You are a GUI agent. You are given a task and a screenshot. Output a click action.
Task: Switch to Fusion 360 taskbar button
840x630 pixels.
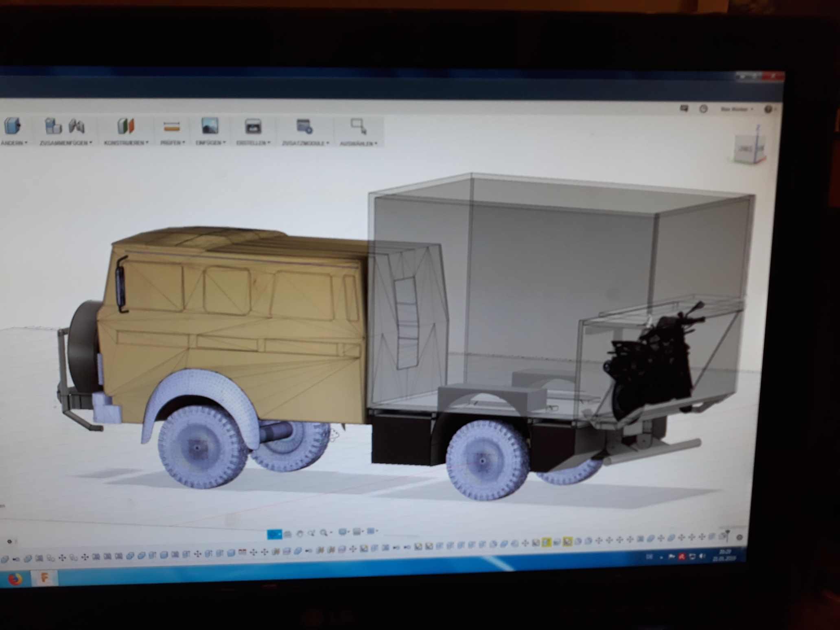[44, 578]
